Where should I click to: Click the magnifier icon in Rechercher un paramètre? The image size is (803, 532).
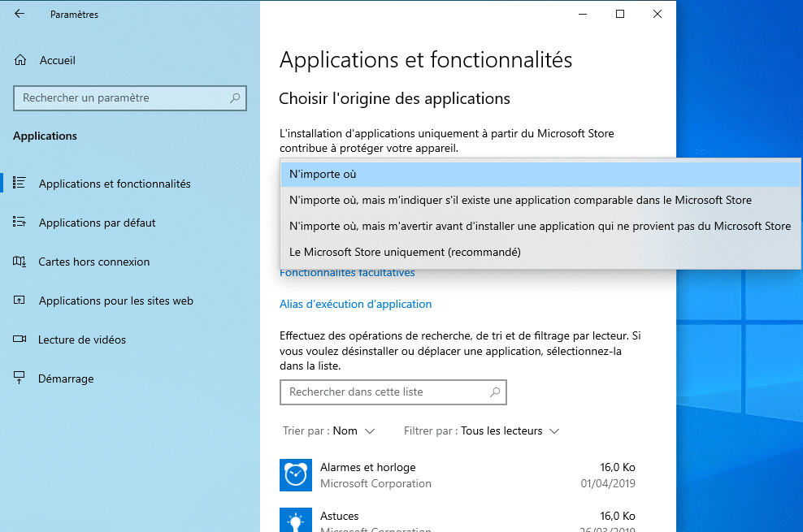click(x=235, y=98)
